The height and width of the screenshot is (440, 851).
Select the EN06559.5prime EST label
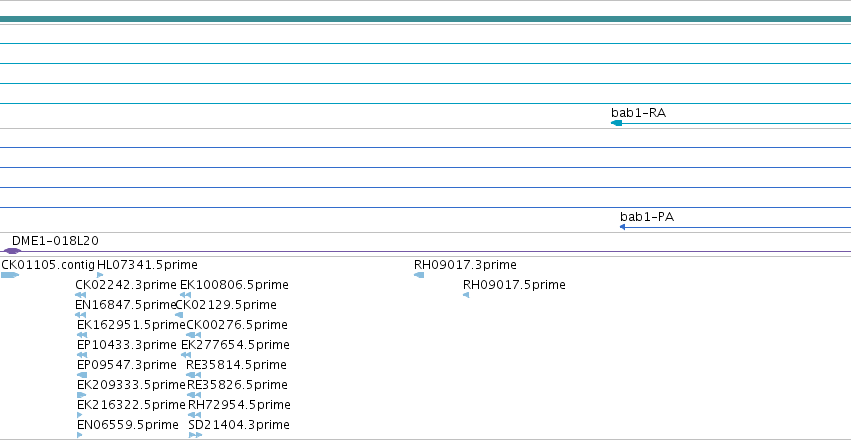pos(128,424)
